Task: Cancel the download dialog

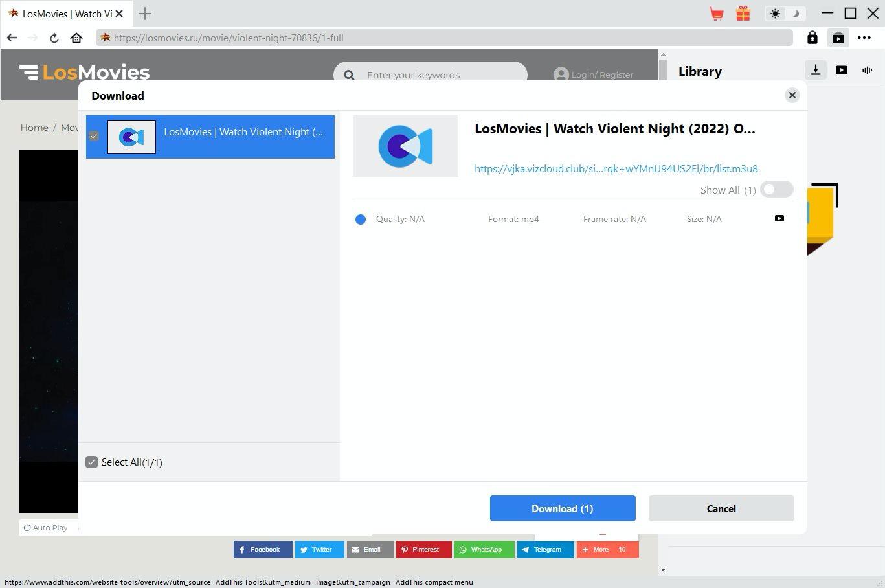Action: coord(721,508)
